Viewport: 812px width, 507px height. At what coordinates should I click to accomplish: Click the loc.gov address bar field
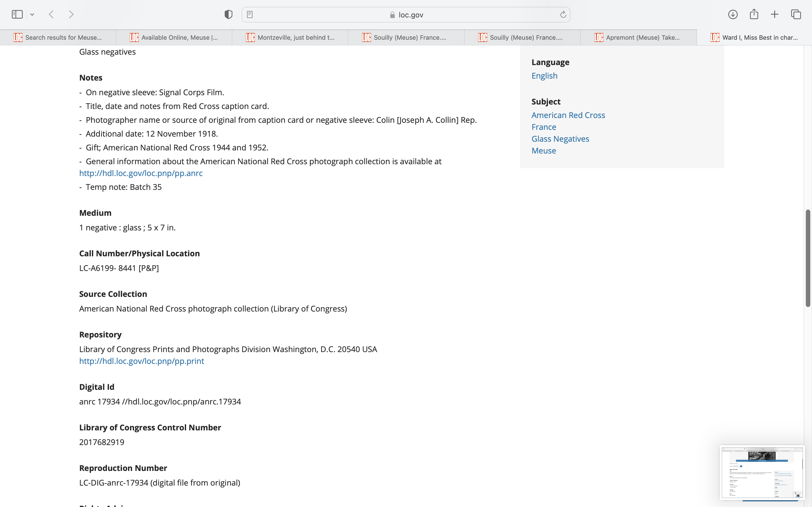[x=406, y=14]
